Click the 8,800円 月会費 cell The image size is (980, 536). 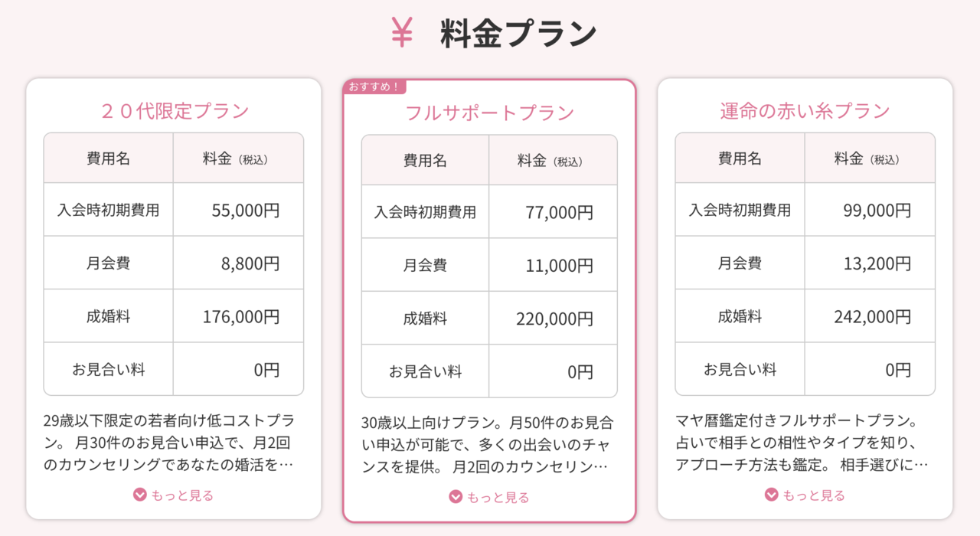(x=238, y=263)
